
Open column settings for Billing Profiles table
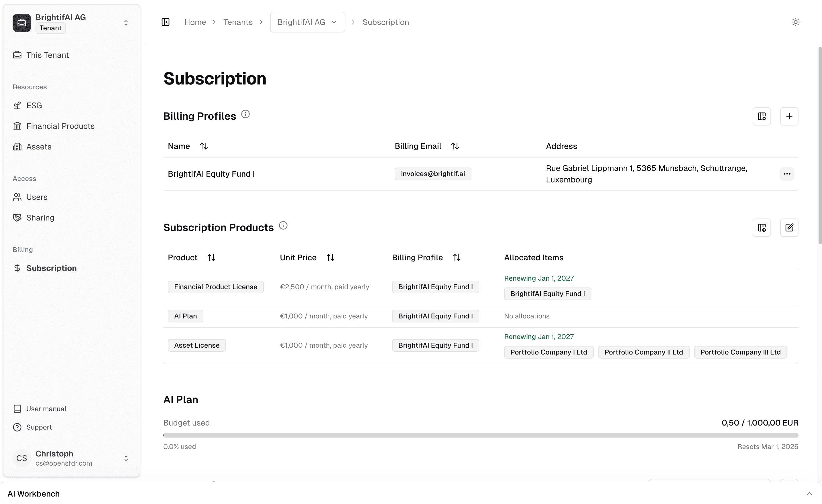[762, 116]
